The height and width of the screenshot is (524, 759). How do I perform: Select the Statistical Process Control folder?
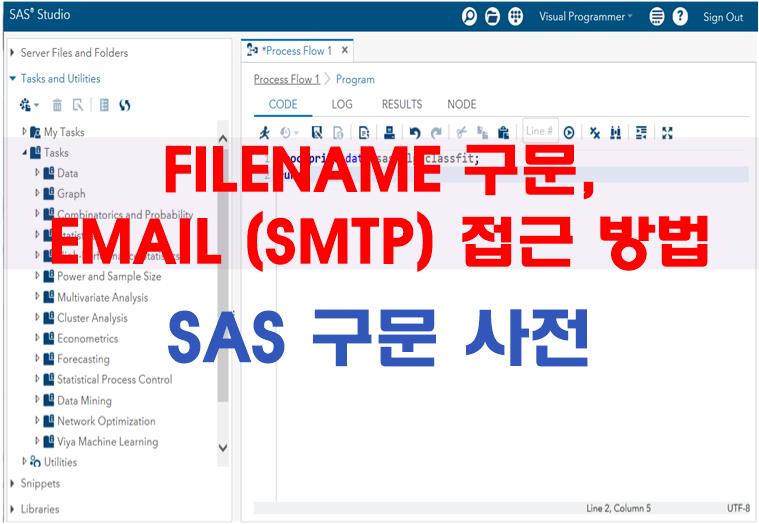click(115, 379)
